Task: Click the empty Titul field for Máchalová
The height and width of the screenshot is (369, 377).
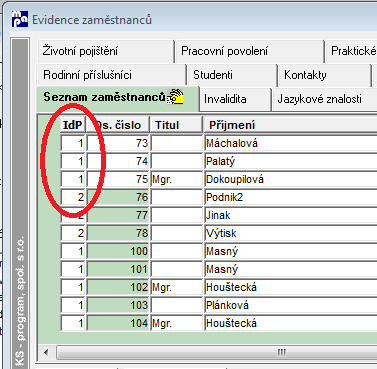Action: click(176, 143)
